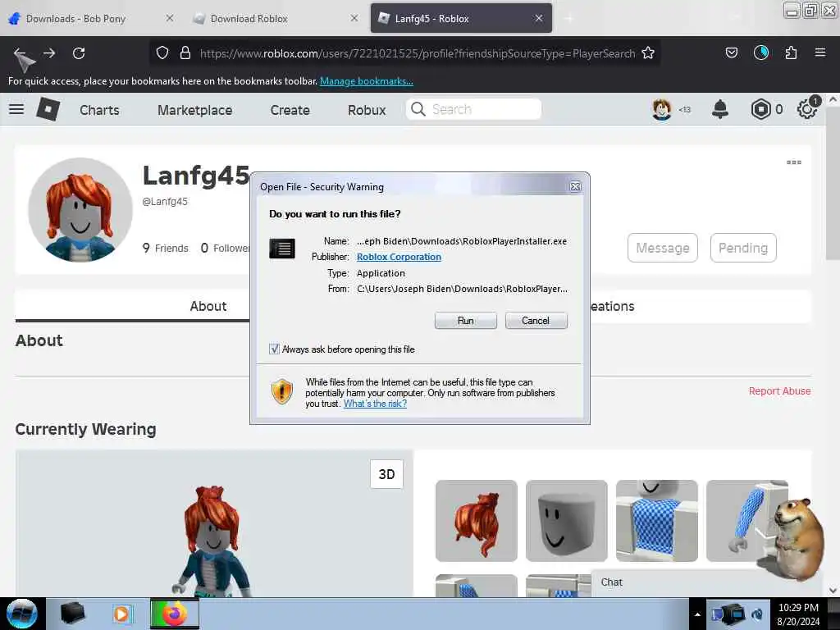Click the search magnifier icon on Roblox
This screenshot has height=630, width=840.
pos(418,109)
